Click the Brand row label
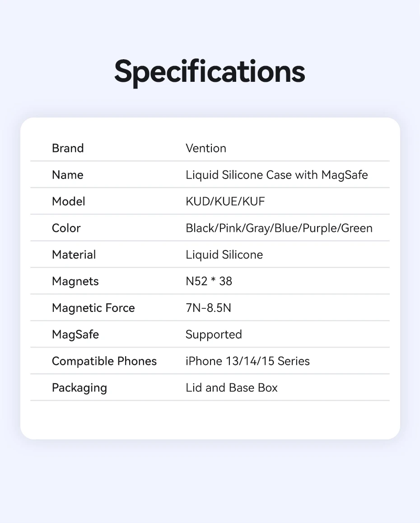This screenshot has height=523, width=420. click(x=68, y=148)
